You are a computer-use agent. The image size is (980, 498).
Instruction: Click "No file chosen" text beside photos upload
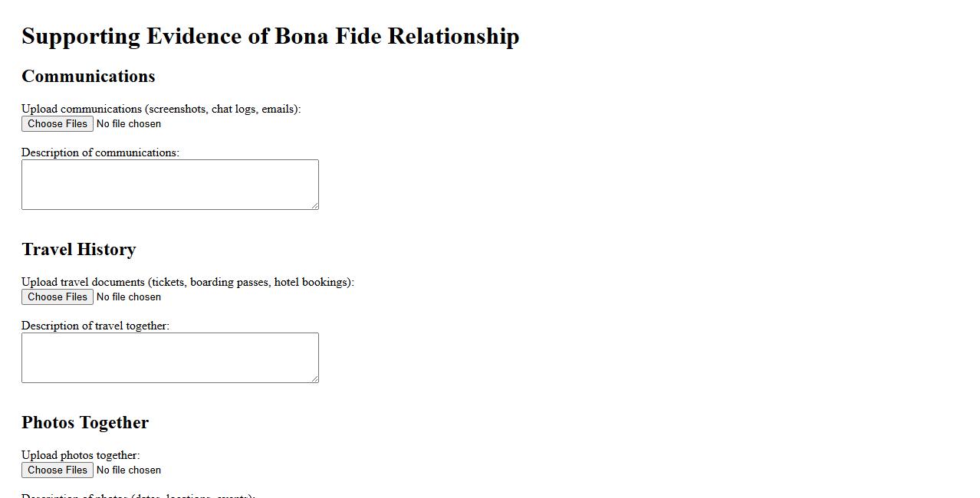click(129, 470)
